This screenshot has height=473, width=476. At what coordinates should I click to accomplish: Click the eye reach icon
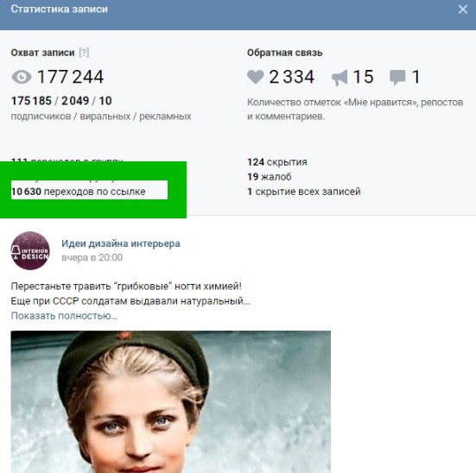(x=22, y=77)
